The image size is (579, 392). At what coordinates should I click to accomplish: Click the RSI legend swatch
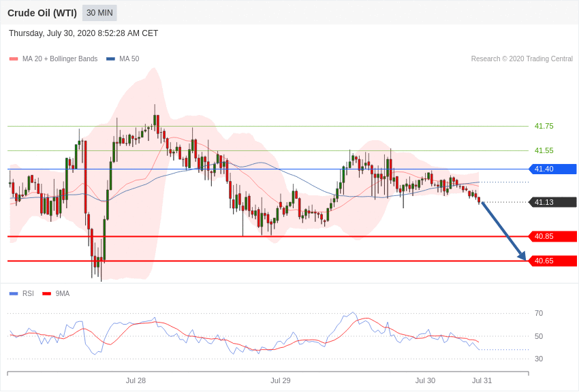pos(14,293)
